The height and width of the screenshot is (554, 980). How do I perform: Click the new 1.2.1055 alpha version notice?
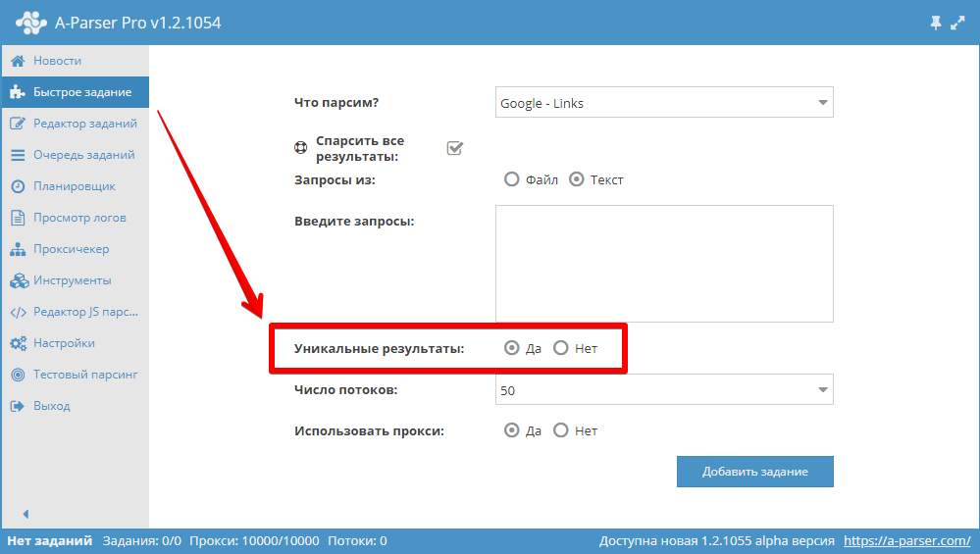click(x=716, y=541)
